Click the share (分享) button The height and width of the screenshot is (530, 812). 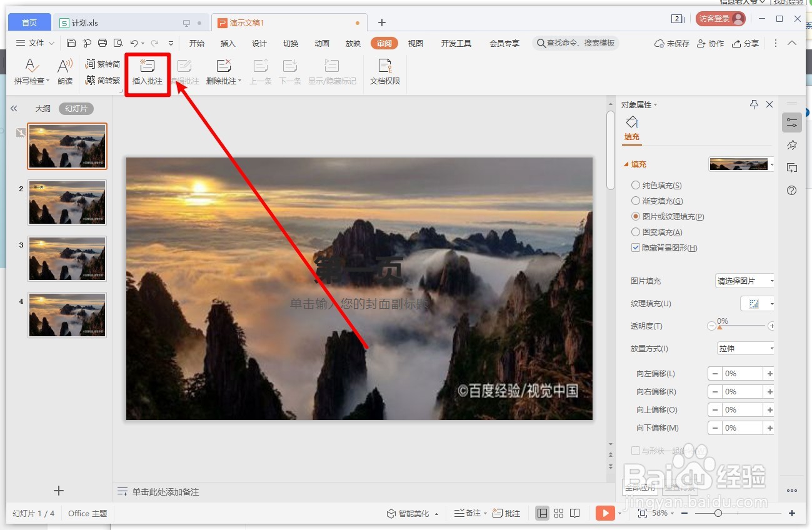pos(746,43)
